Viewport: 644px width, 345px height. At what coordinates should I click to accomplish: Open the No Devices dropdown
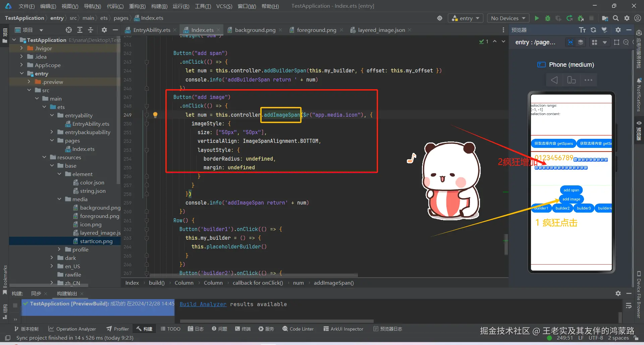tap(507, 18)
